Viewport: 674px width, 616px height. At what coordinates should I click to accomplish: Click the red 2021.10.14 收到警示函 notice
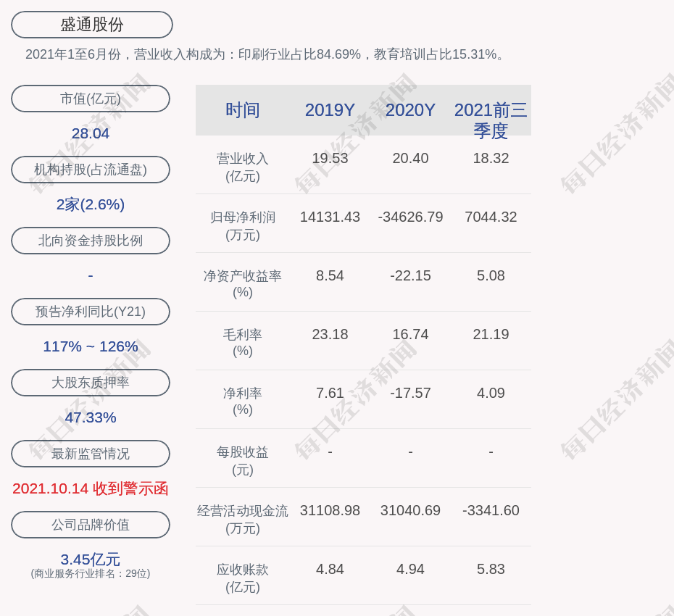click(91, 488)
